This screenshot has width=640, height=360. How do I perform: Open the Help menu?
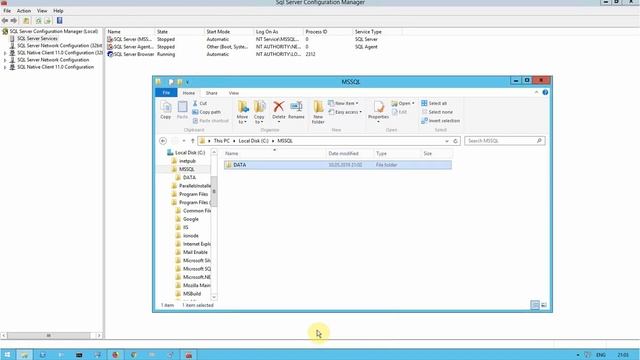click(x=58, y=11)
